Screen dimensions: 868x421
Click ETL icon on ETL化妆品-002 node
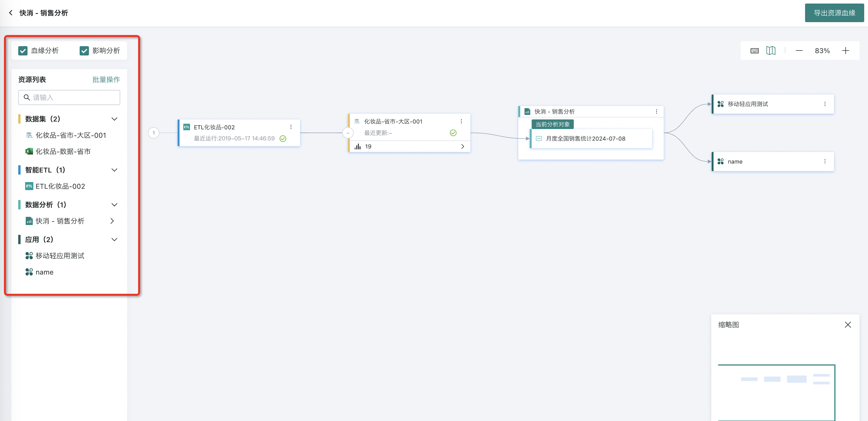186,127
